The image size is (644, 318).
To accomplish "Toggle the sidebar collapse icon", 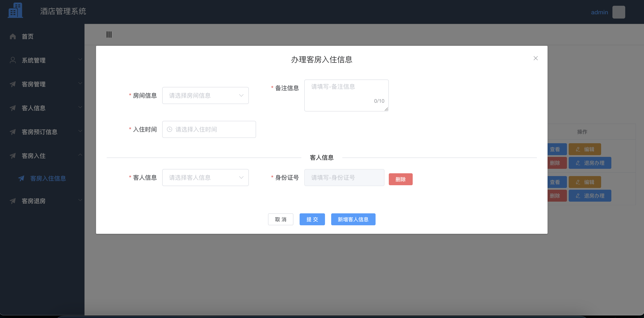I will pyautogui.click(x=109, y=35).
